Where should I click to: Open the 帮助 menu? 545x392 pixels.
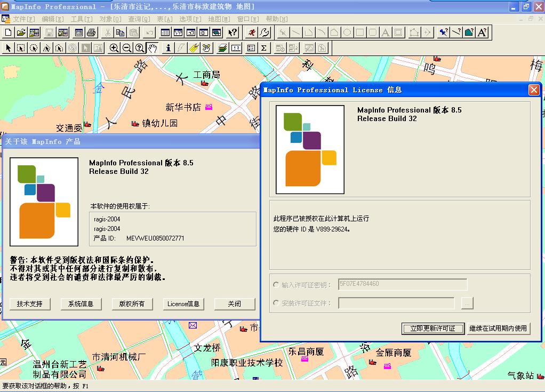277,19
